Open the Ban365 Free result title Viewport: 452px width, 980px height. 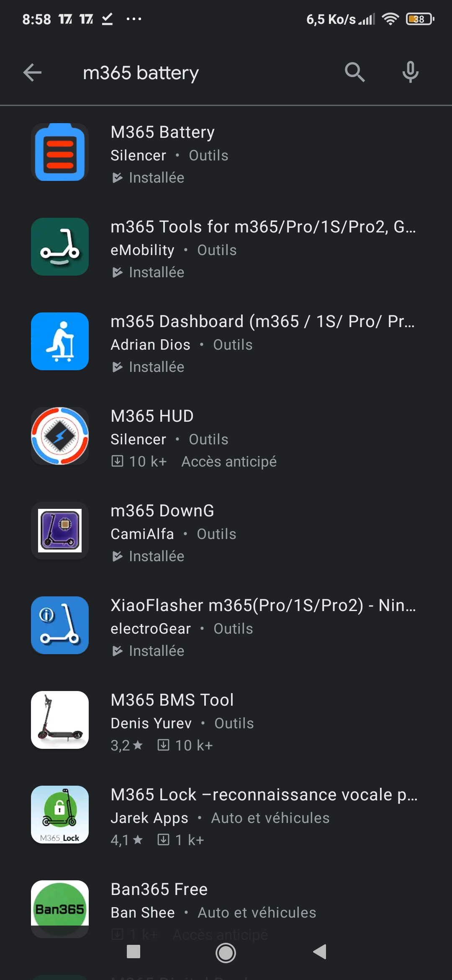tap(159, 889)
